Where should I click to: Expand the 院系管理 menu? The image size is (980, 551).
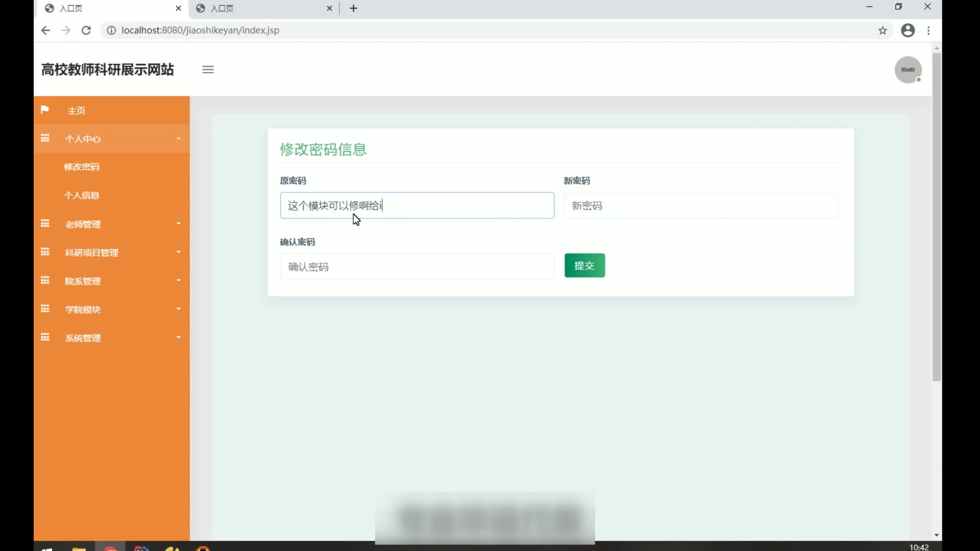(x=111, y=281)
